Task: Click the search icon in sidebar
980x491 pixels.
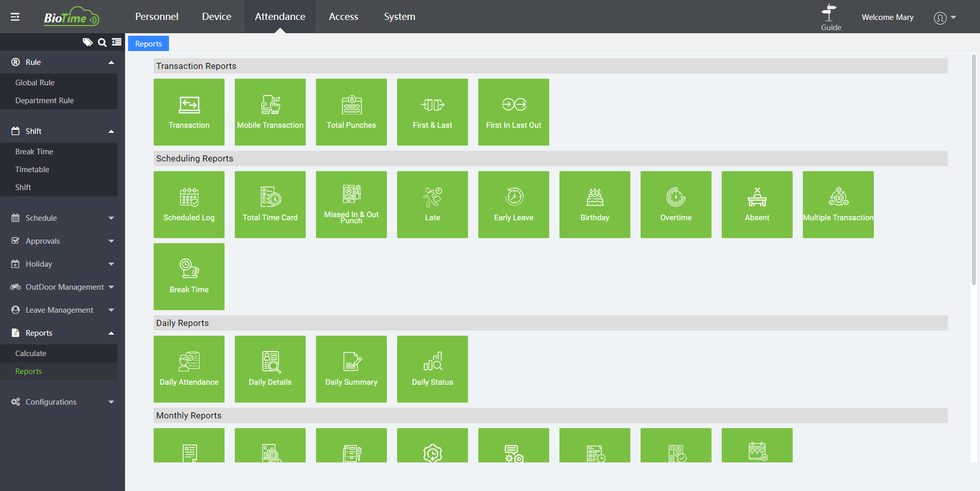Action: click(x=102, y=42)
